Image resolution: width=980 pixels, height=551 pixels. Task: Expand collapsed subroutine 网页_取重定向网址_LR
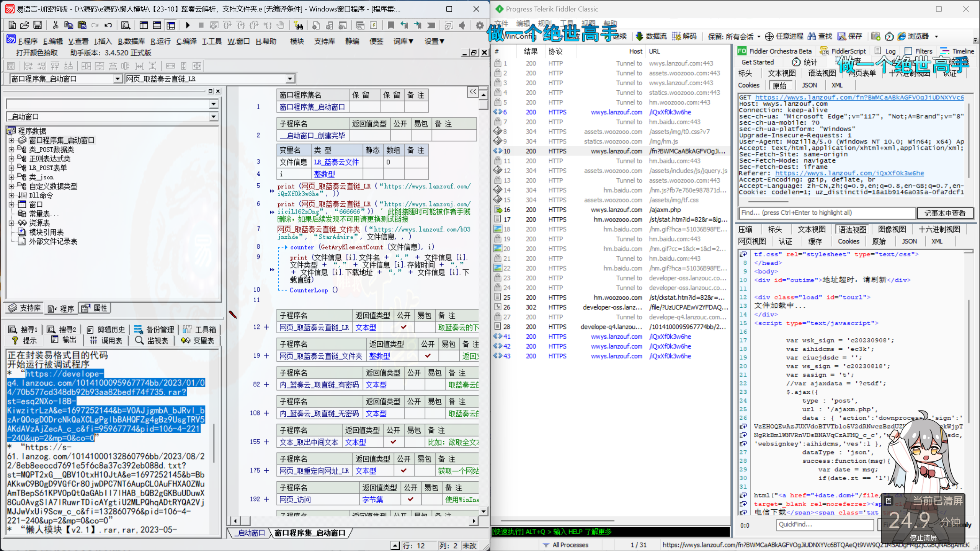266,471
